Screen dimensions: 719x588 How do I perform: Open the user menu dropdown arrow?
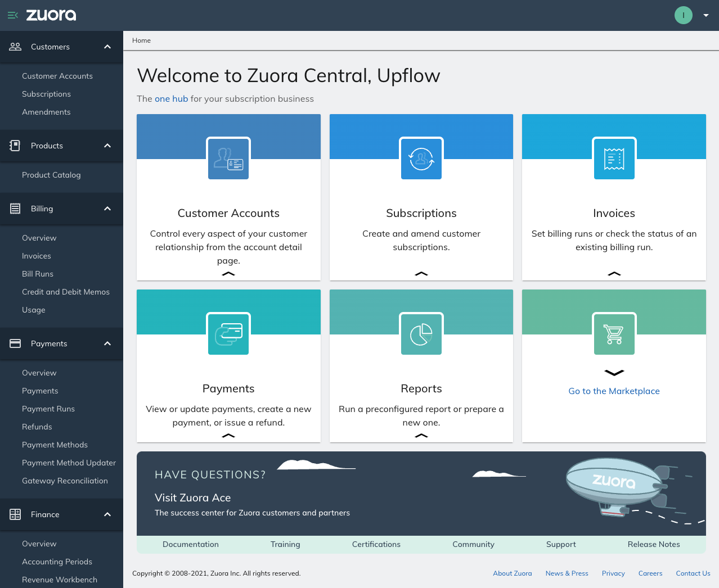click(706, 15)
